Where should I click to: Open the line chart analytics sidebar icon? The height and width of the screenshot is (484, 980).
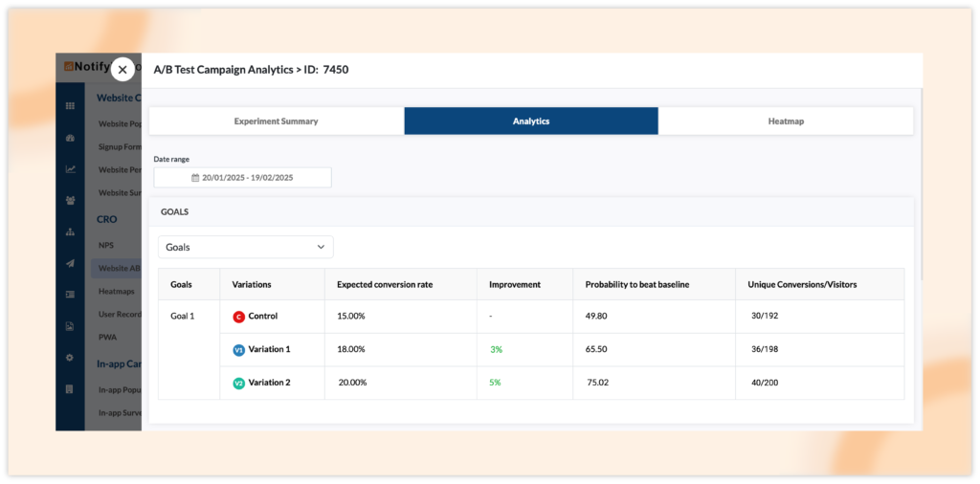coord(70,169)
